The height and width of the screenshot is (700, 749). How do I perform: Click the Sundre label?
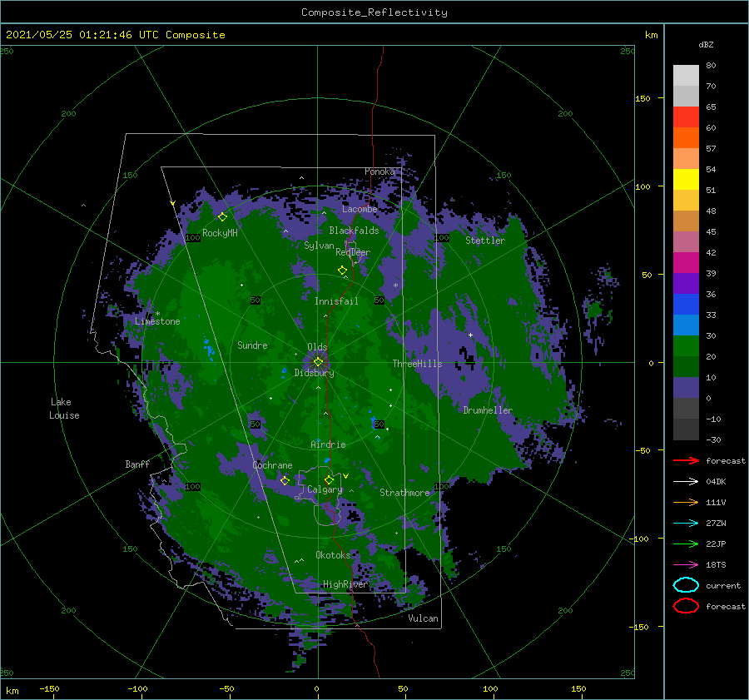click(x=252, y=345)
